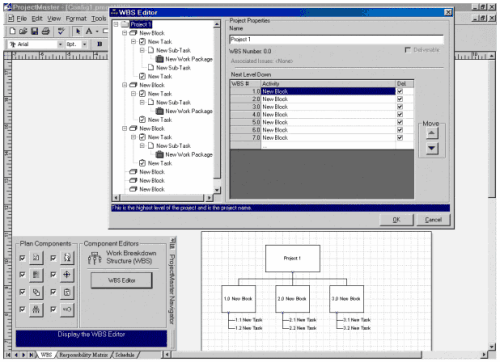Click the Move up arrow button
This screenshot has height=362, width=500.
[432, 133]
